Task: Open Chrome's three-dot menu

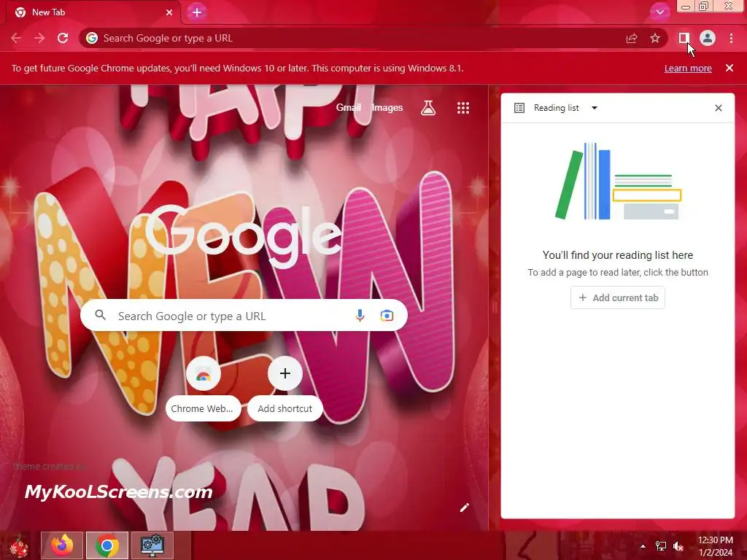Action: coord(731,38)
